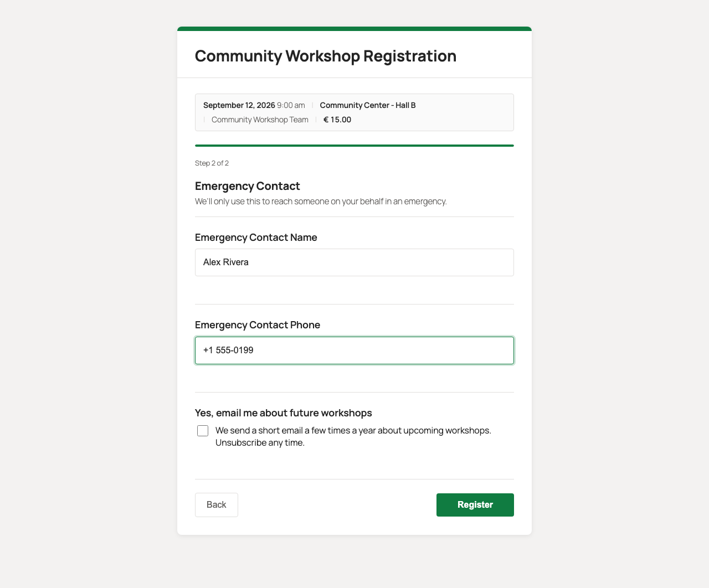
Task: Click the checkbox description about upcoming workshops
Action: click(353, 437)
